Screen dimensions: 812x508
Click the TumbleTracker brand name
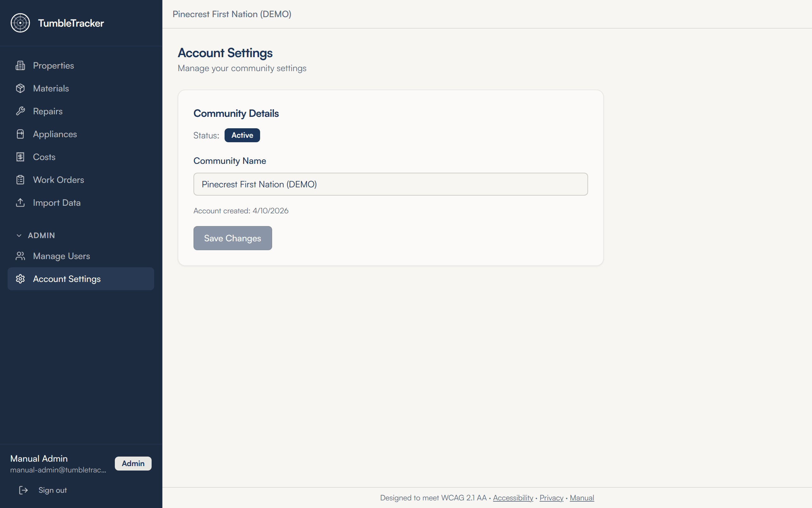click(x=71, y=23)
